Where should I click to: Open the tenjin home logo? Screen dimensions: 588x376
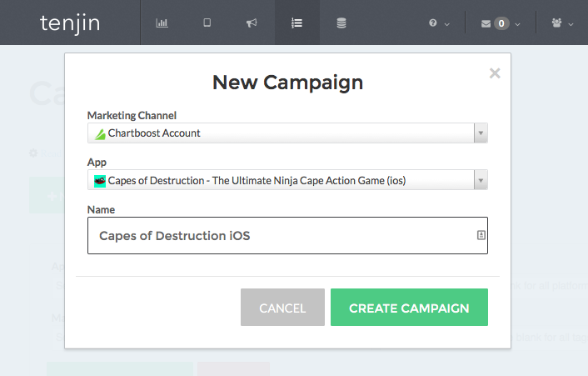pos(70,23)
